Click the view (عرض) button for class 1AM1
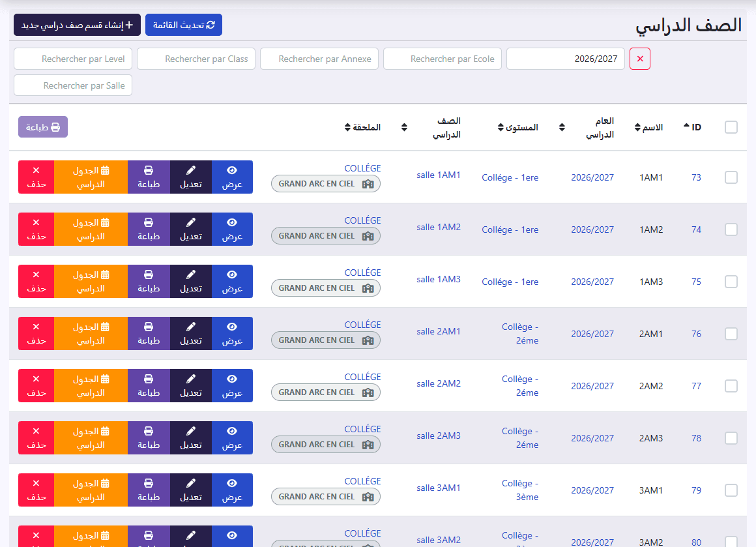Screen dimensions: 756x547 coord(232,177)
